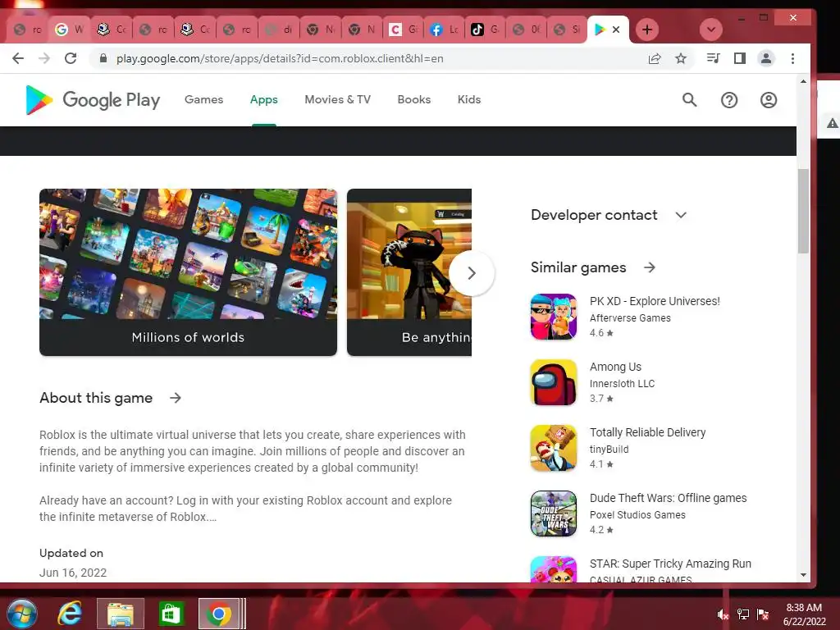Click the Developer contact heading

pos(594,215)
